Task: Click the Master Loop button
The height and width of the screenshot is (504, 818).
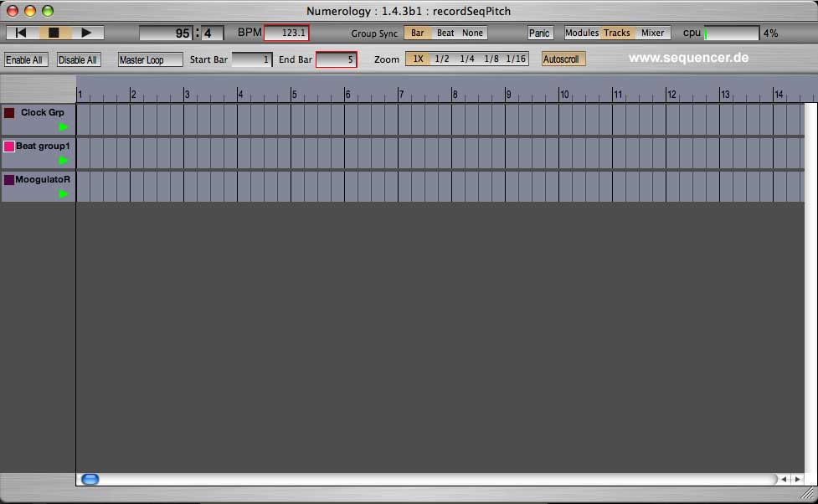Action: [150, 60]
